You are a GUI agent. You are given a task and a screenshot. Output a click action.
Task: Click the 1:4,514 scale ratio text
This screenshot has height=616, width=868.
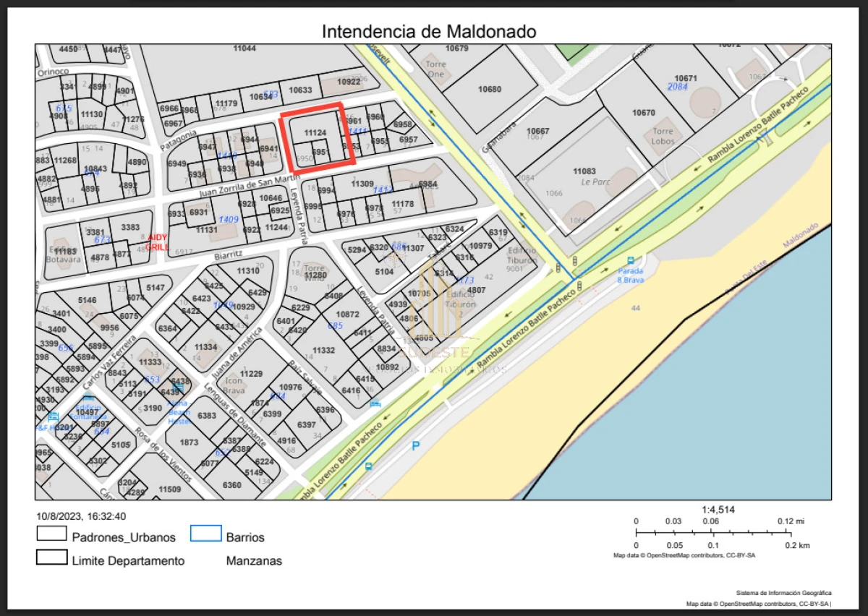pyautogui.click(x=718, y=510)
